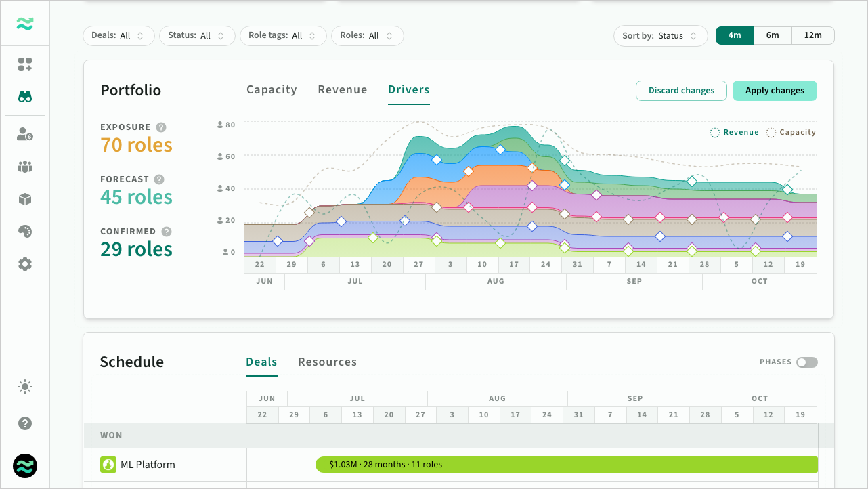Screen dimensions: 868x489
Task: Toggle the Capacity legend line
Action: tap(791, 133)
